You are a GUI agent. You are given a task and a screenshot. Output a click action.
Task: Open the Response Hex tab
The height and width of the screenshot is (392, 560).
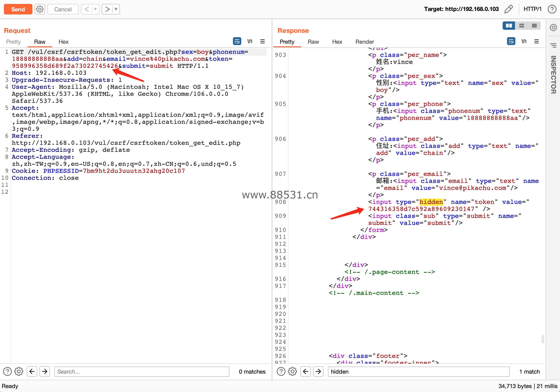[337, 42]
